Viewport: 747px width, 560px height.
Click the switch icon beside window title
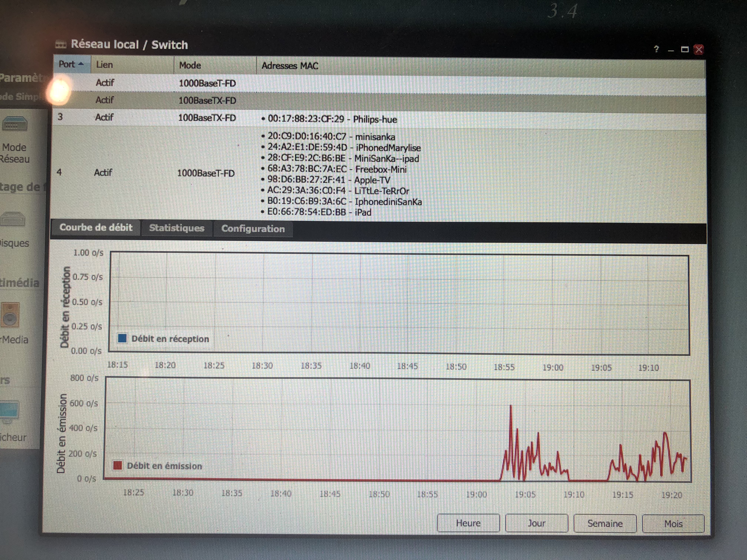(x=61, y=44)
